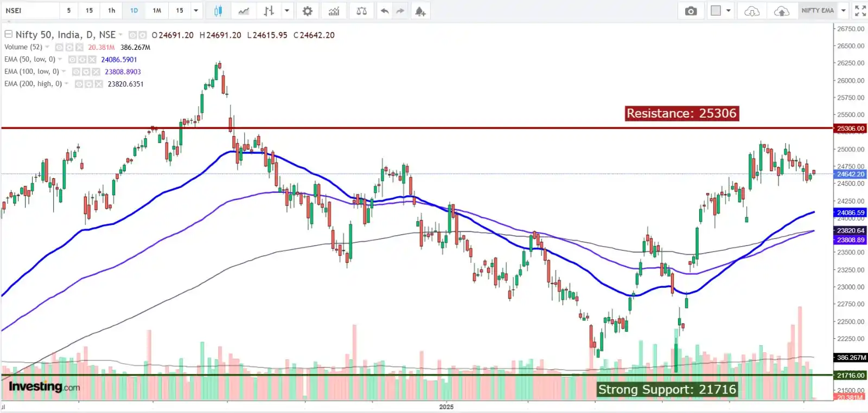Click the Nifty 50, India, D, NSE title

(x=66, y=35)
